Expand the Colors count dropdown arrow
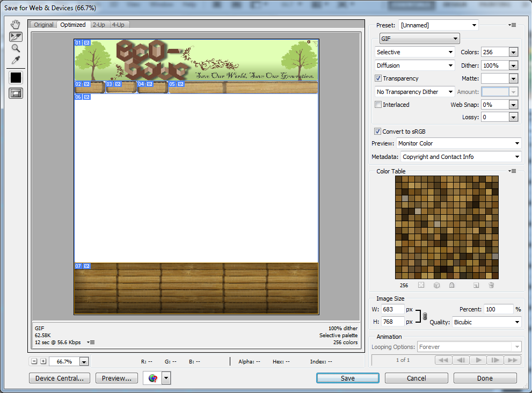The image size is (532, 393). [x=513, y=52]
